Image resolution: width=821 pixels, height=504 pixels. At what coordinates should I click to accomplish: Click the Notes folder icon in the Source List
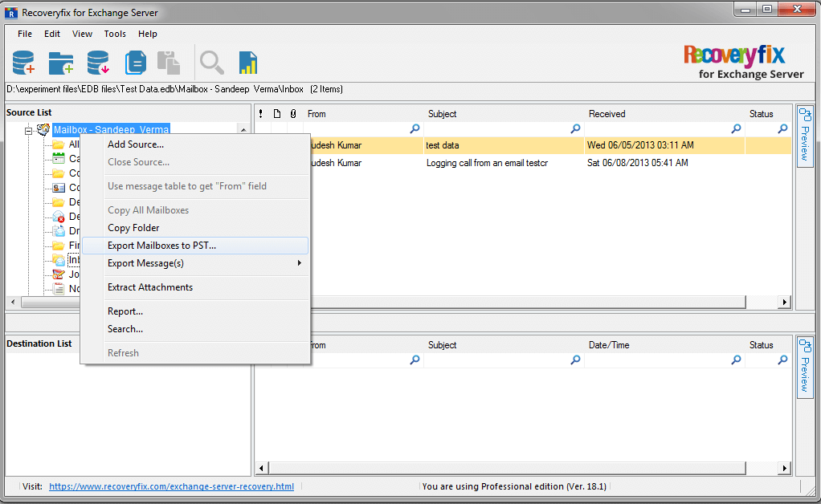pos(59,288)
